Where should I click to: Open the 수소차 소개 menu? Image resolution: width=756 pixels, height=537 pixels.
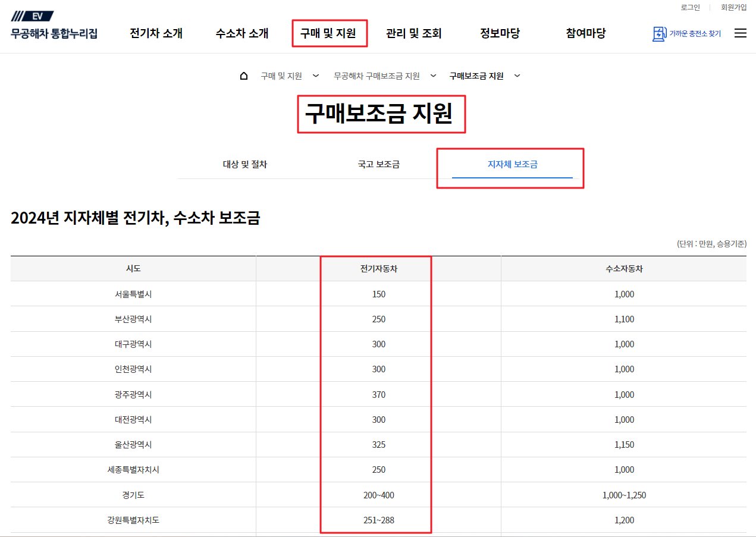click(x=241, y=34)
